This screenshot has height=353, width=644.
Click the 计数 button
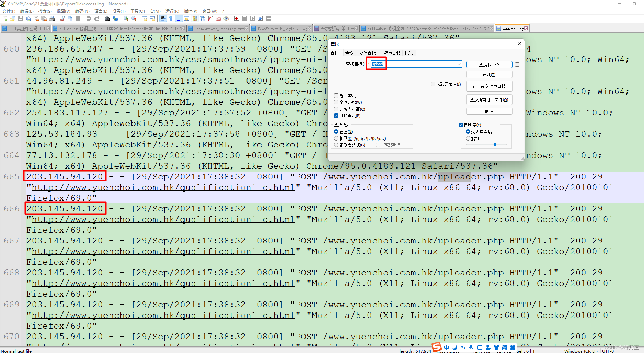click(x=489, y=75)
